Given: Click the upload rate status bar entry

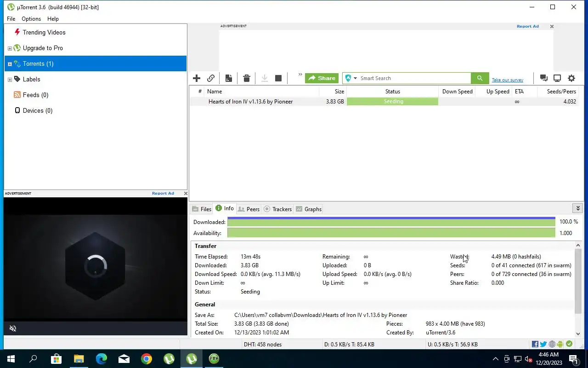Looking at the screenshot, I should [x=452, y=344].
